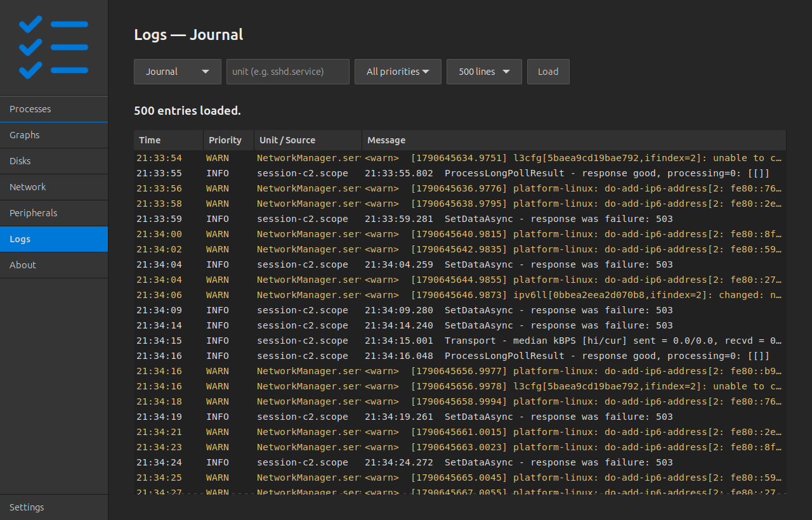The width and height of the screenshot is (812, 520).
Task: Click the platform-linux message at 21:34:25
Action: pos(573,478)
